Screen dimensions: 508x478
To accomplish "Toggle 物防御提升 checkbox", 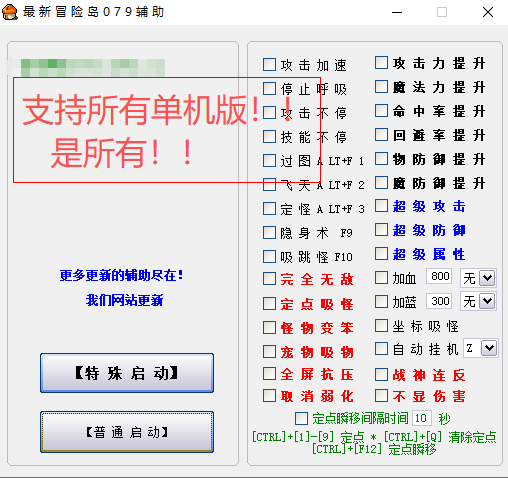I will point(381,159).
